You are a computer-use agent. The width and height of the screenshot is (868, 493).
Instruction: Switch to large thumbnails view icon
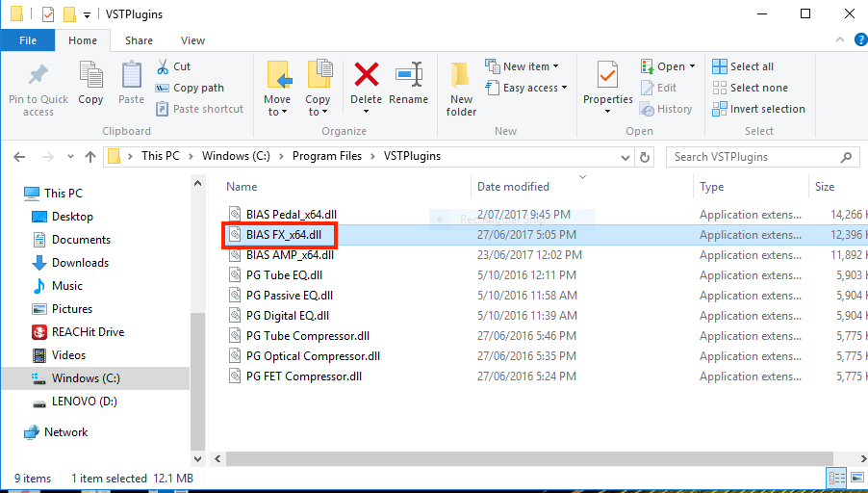click(x=857, y=478)
